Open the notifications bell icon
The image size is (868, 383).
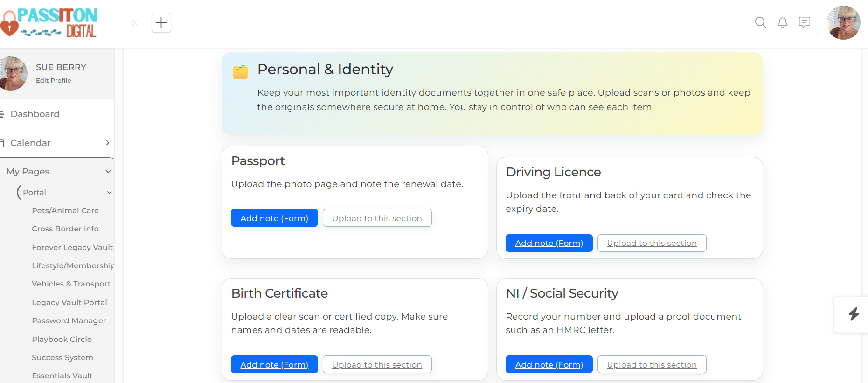[x=783, y=22]
